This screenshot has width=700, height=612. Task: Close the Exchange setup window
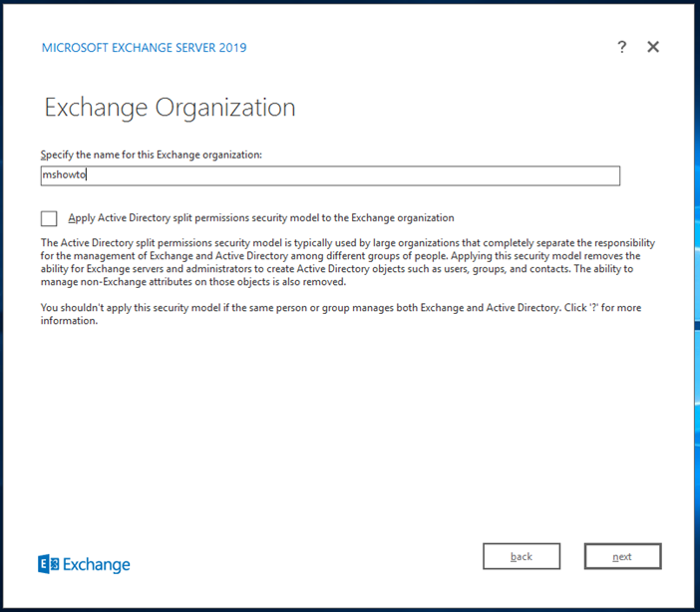click(653, 47)
